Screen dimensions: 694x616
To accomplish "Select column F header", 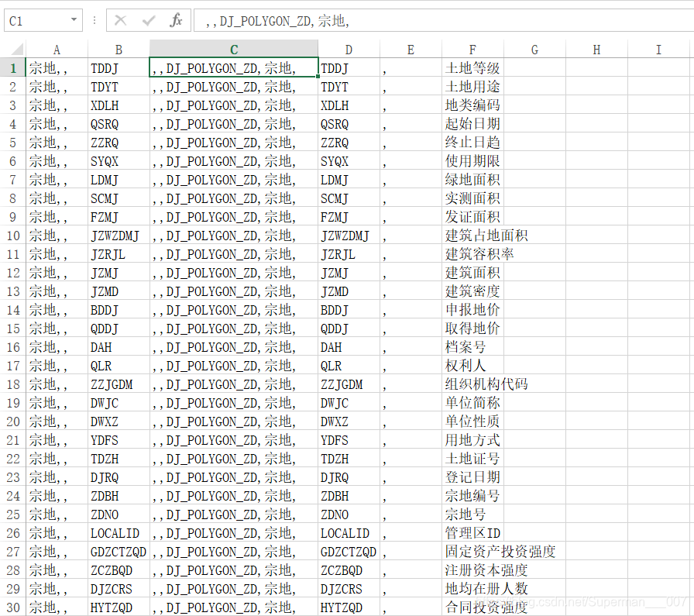I will (472, 49).
